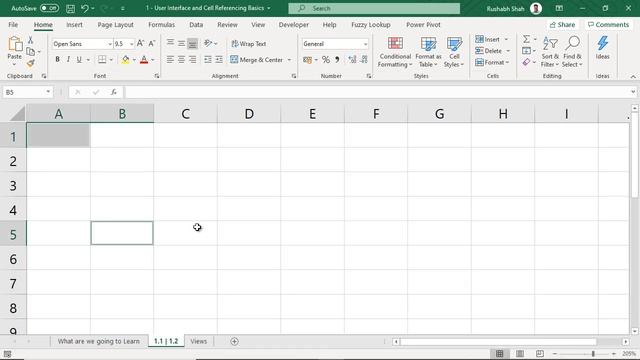
Task: Click Increase Decimal icon
Action: pos(352,60)
